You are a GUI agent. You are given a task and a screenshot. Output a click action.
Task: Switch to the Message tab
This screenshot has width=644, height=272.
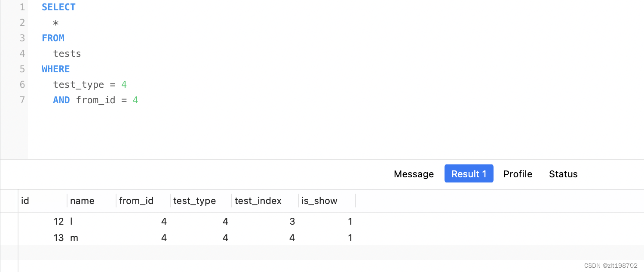pyautogui.click(x=414, y=174)
